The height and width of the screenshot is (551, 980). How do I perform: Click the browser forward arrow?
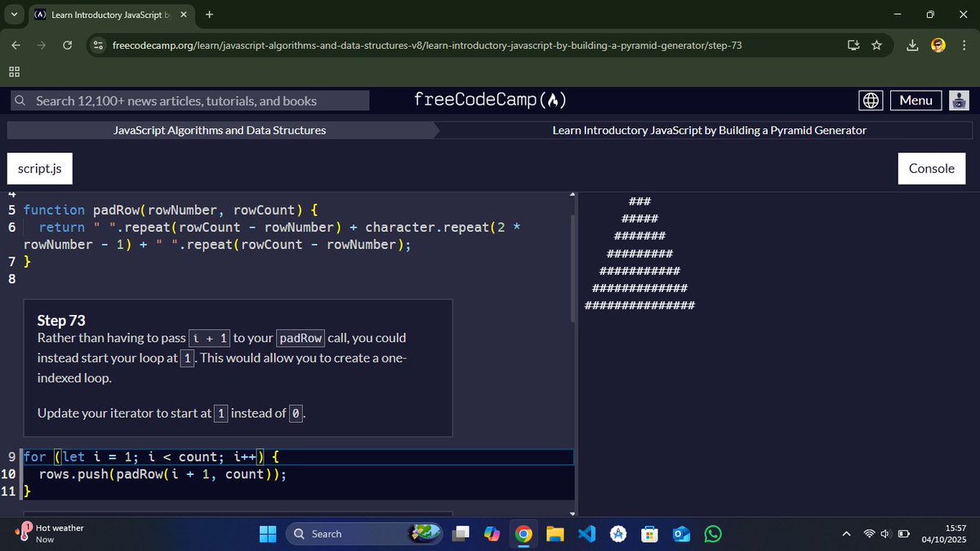pyautogui.click(x=42, y=45)
